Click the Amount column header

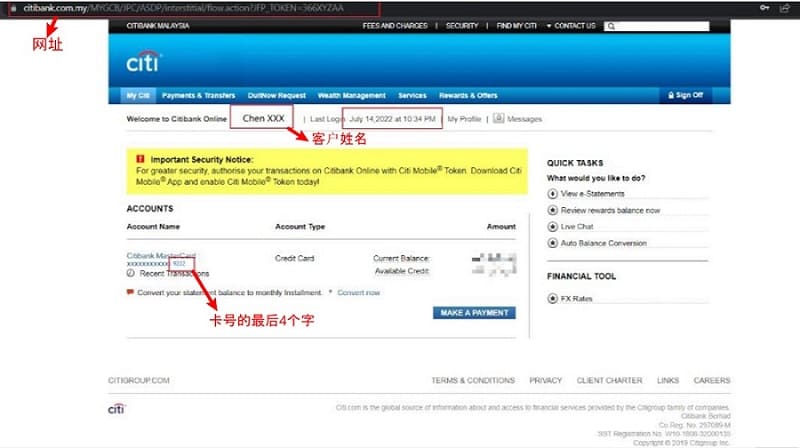pyautogui.click(x=501, y=227)
